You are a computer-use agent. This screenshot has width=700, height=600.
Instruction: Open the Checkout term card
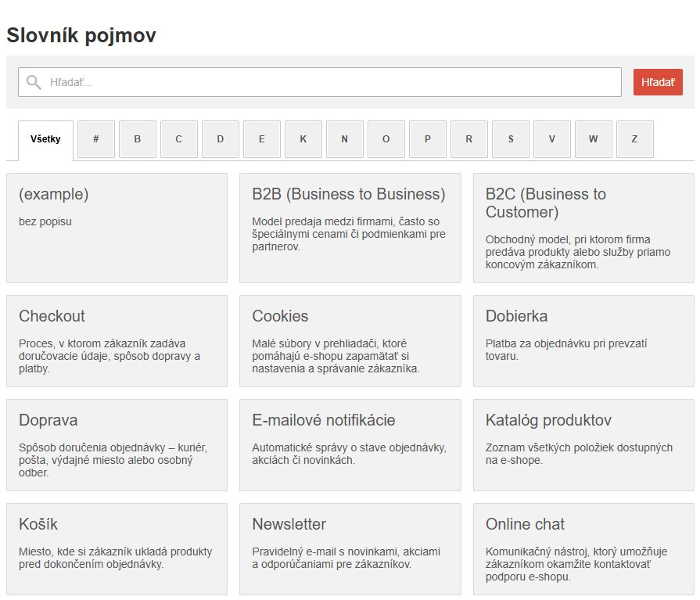point(117,340)
